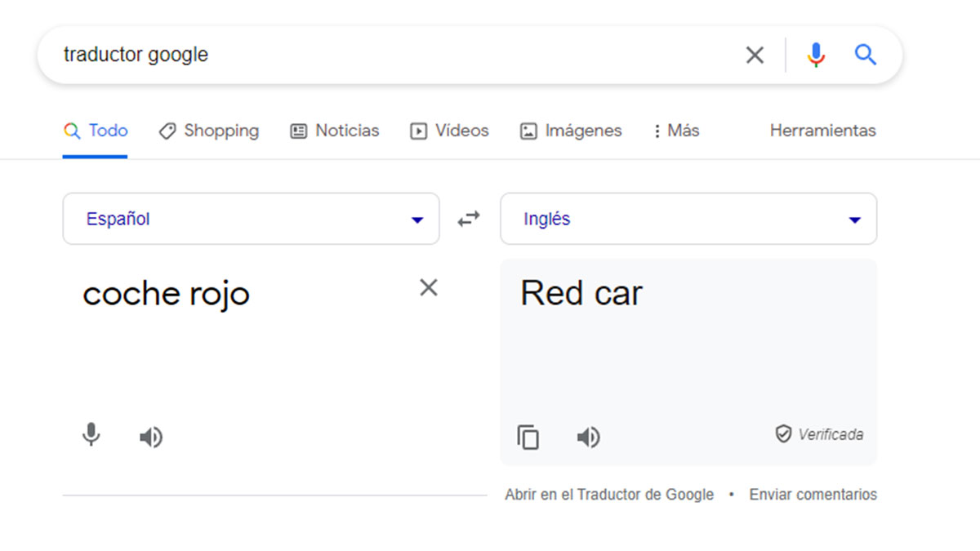Open Herramientas search tools
Viewport: 980px width, 551px height.
pos(822,131)
